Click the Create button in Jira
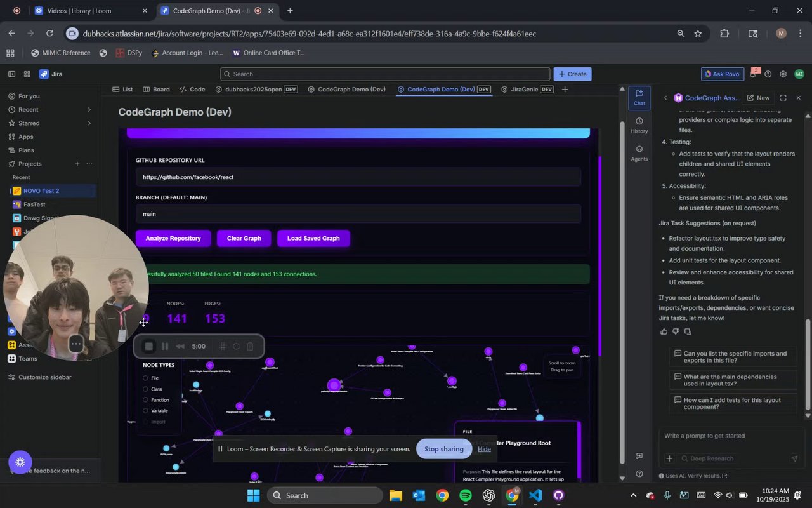The width and height of the screenshot is (812, 508). (572, 74)
